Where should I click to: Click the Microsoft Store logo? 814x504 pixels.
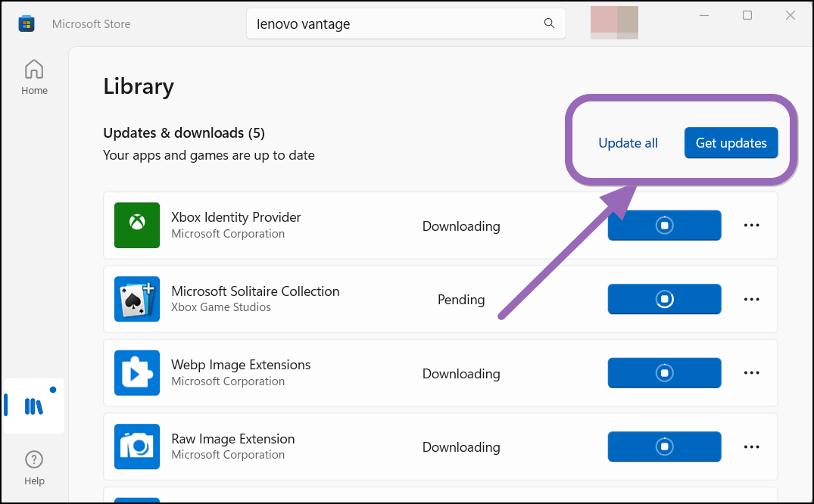[26, 23]
